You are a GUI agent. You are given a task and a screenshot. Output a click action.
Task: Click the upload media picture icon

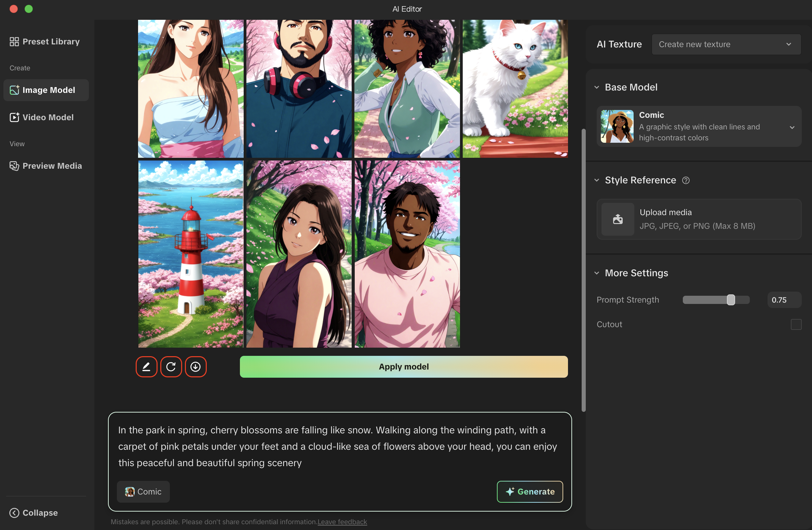618,219
